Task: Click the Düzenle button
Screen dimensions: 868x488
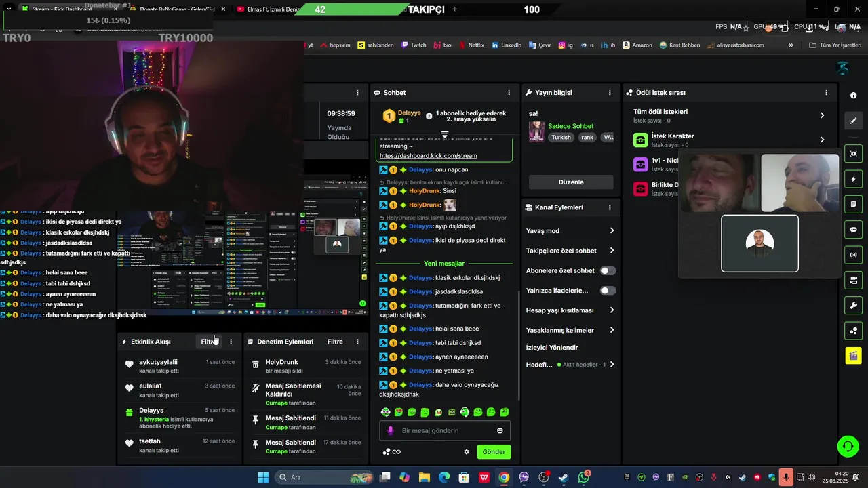Action: (571, 182)
